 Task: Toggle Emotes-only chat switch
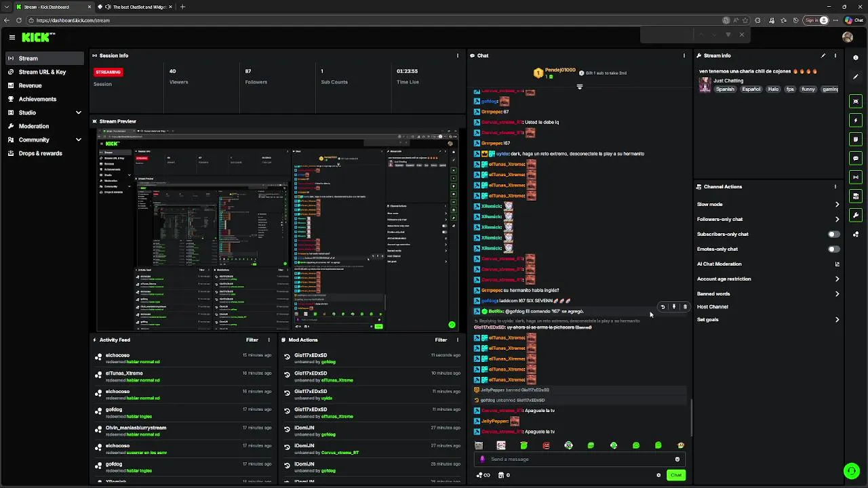tap(834, 249)
